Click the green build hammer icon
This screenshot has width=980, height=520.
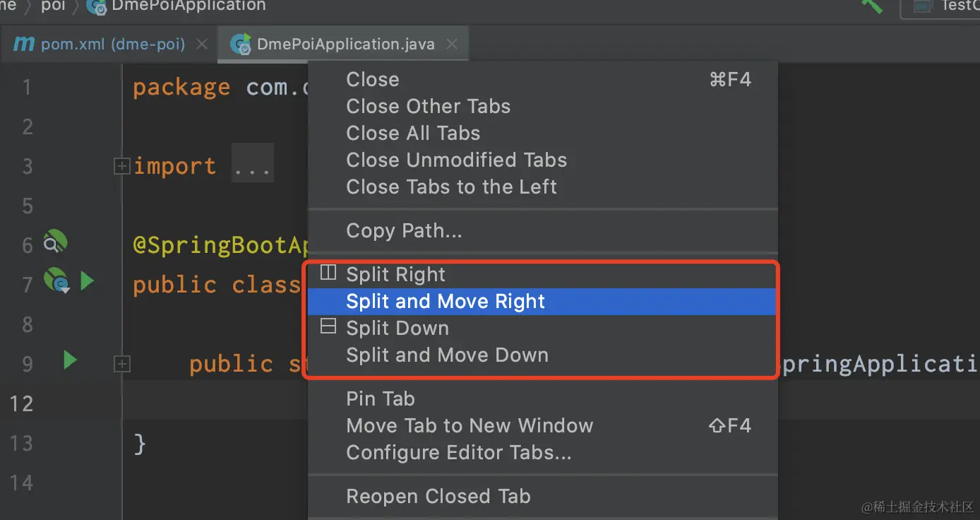click(873, 6)
